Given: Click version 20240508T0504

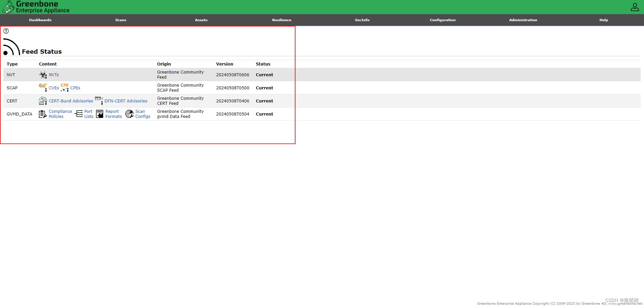Looking at the screenshot, I should [x=232, y=114].
